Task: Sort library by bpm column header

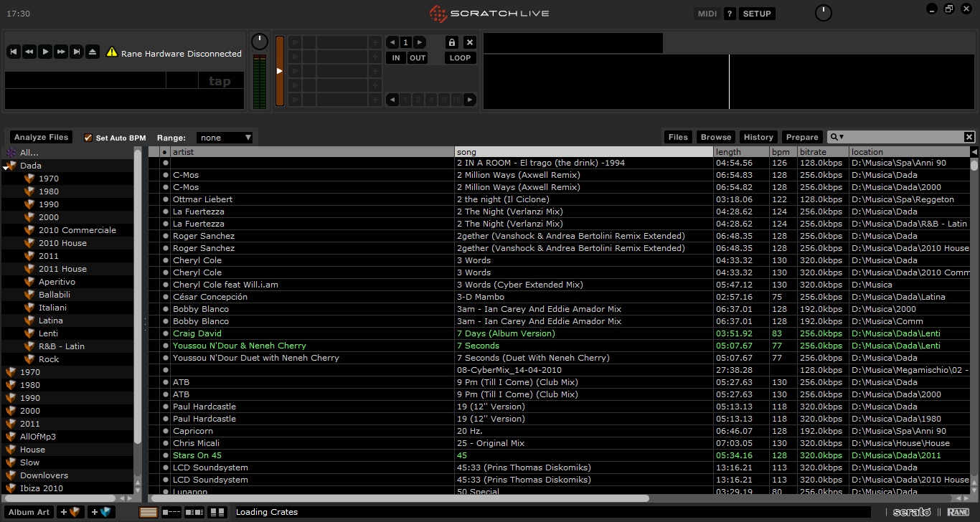Action: click(783, 152)
